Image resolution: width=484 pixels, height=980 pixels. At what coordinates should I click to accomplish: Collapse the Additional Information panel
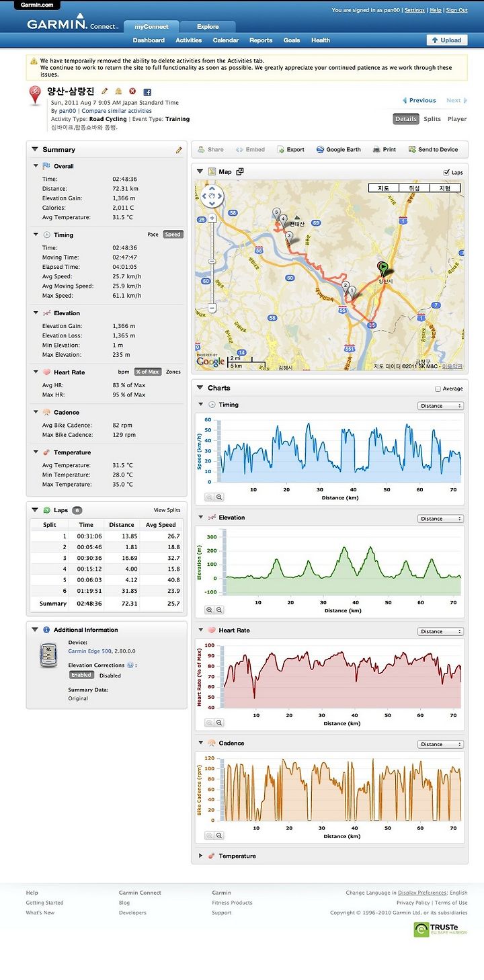(34, 630)
